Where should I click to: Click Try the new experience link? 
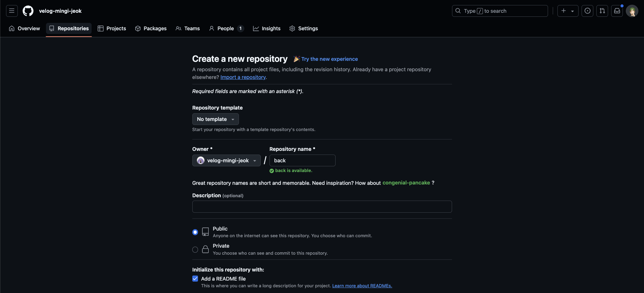pos(330,59)
